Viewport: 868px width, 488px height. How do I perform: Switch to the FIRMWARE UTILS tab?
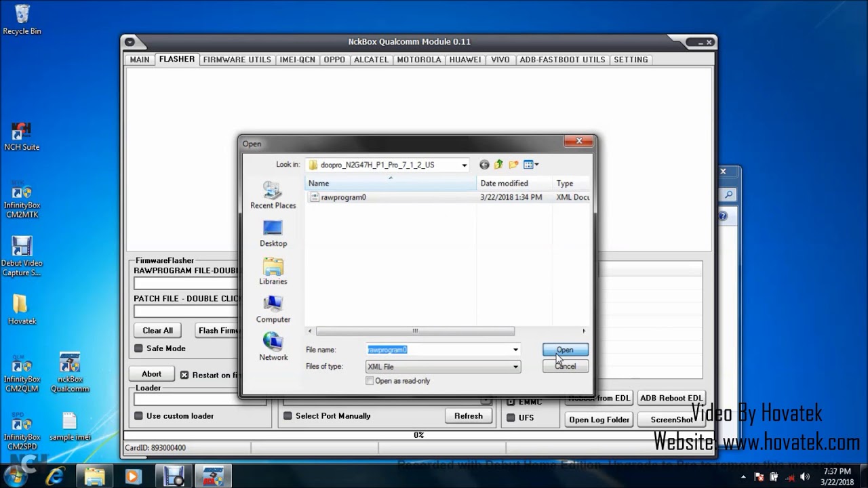(237, 60)
